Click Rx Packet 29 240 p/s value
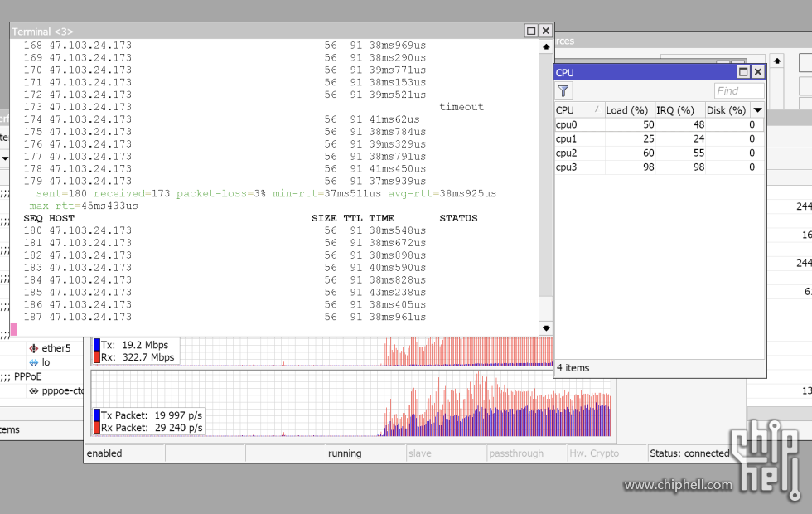 [x=178, y=428]
